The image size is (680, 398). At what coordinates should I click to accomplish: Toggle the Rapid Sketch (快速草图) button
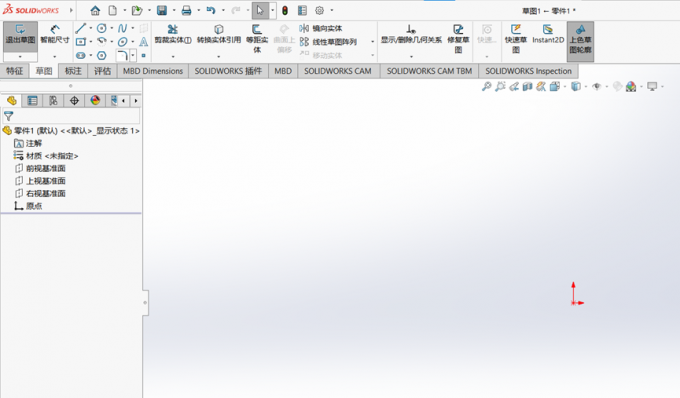click(516, 38)
